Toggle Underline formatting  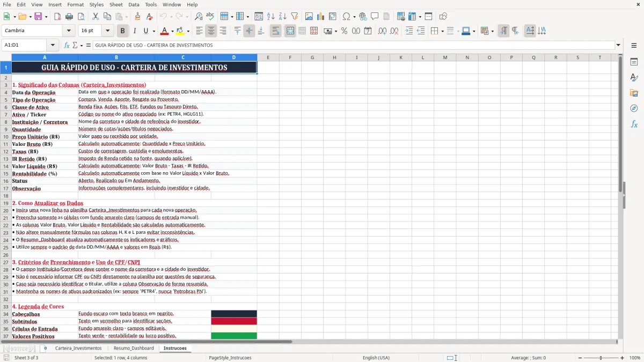pyautogui.click(x=145, y=31)
